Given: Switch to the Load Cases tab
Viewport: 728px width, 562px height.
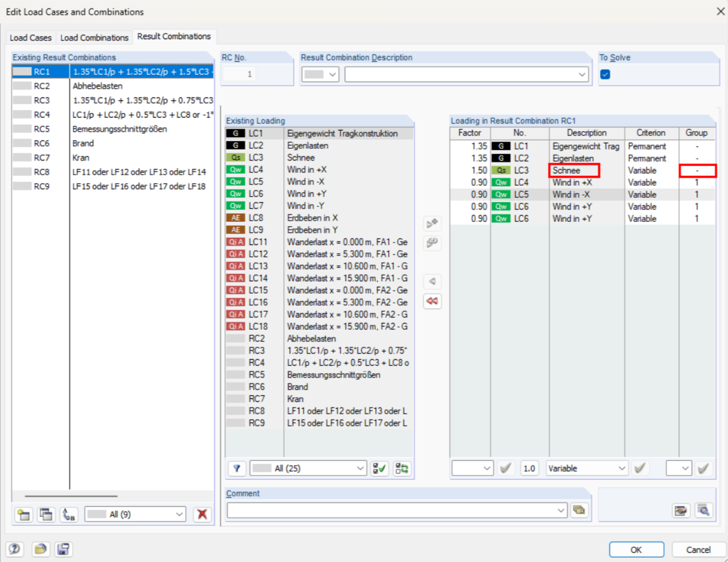Looking at the screenshot, I should 31,37.
